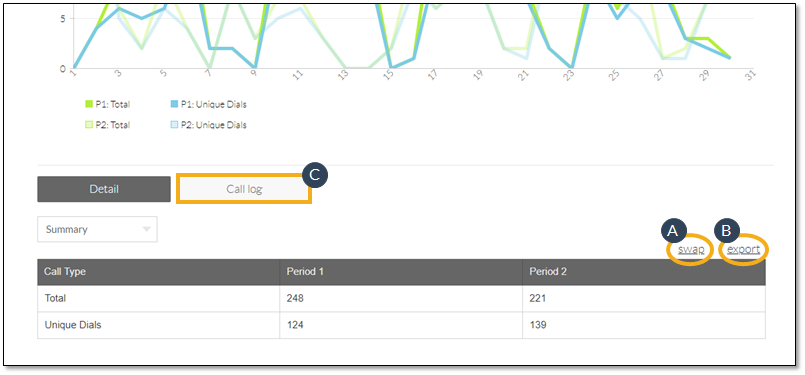This screenshot has width=805, height=375.
Task: Click x-axis label 9 on chart
Action: point(254,73)
